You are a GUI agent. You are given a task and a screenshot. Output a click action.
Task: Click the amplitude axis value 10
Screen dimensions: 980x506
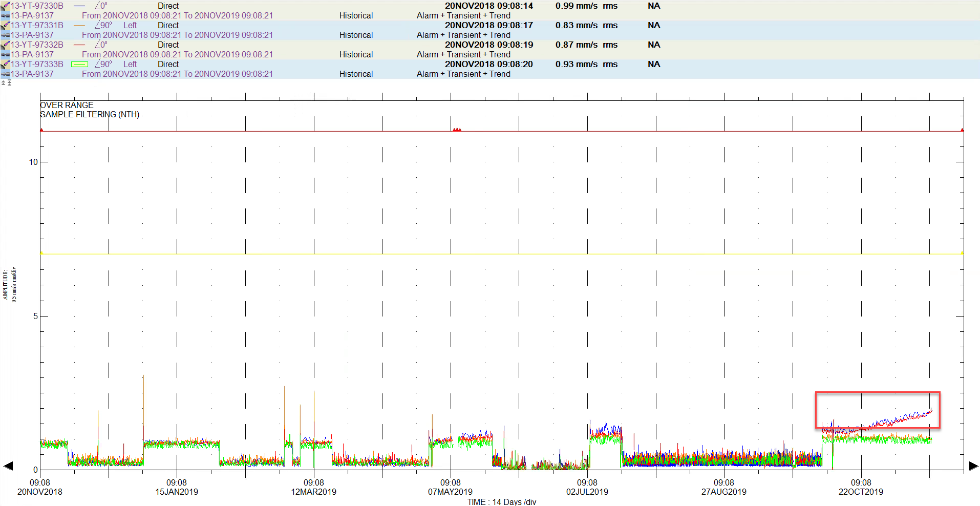click(x=33, y=162)
